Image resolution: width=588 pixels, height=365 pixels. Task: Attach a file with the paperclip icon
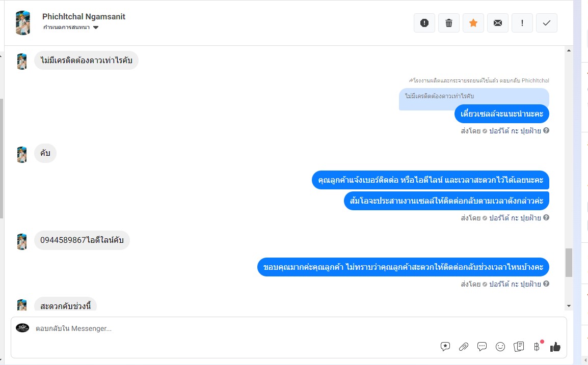[x=464, y=347]
